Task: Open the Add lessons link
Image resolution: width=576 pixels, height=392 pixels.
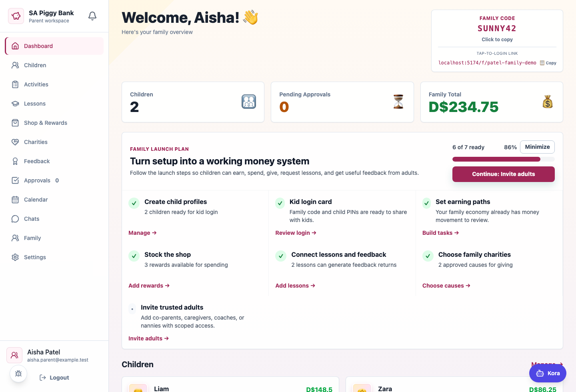Action: tap(295, 286)
